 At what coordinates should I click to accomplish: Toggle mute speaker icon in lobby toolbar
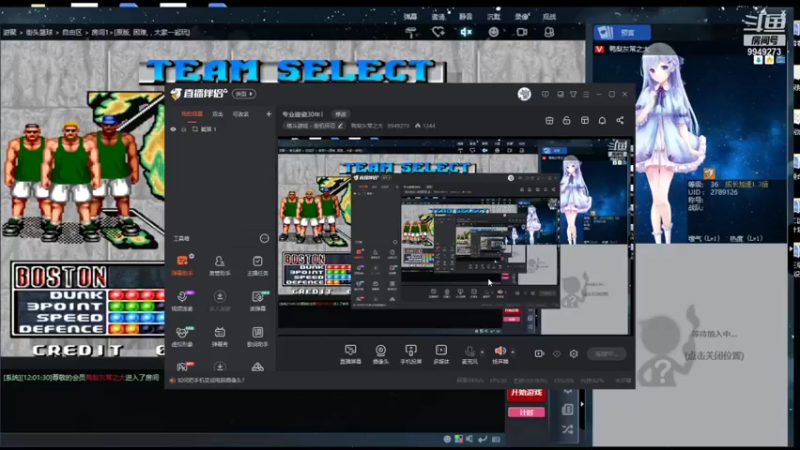(x=466, y=32)
